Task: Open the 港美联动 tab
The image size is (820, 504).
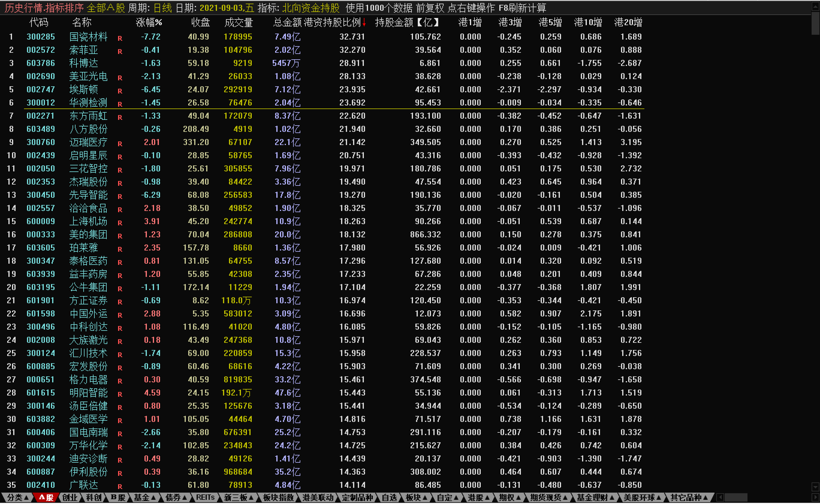Action: 318,497
